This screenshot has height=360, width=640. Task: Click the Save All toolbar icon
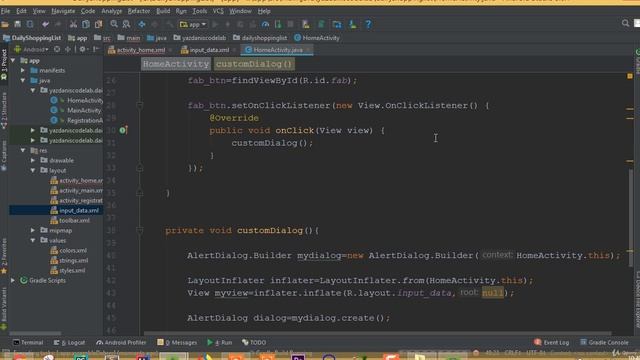tap(18, 24)
